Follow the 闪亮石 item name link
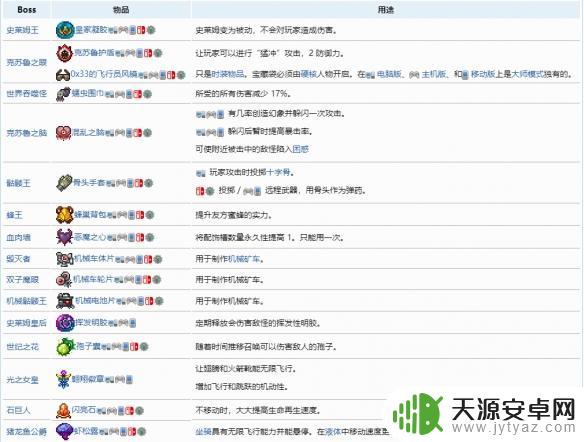 pyautogui.click(x=84, y=410)
